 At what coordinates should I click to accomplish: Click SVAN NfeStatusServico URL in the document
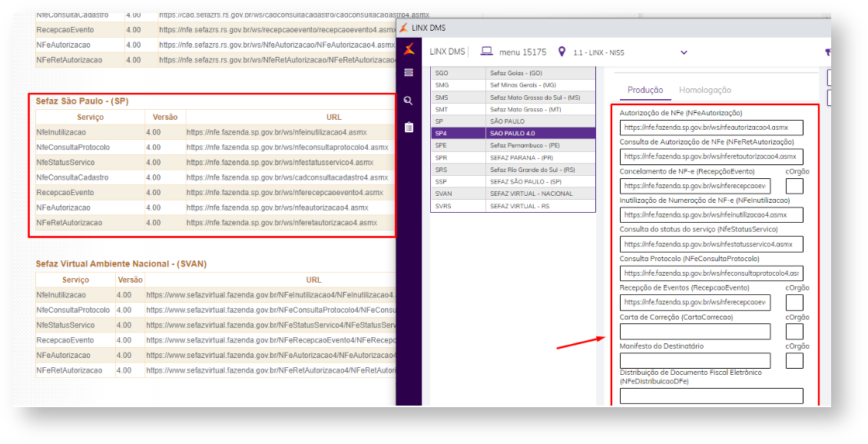[x=270, y=325]
